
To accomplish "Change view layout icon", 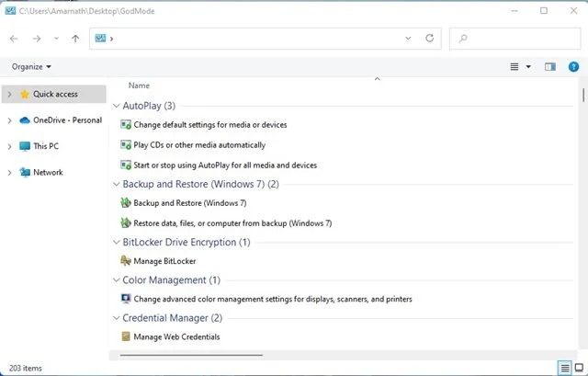I will tap(514, 67).
